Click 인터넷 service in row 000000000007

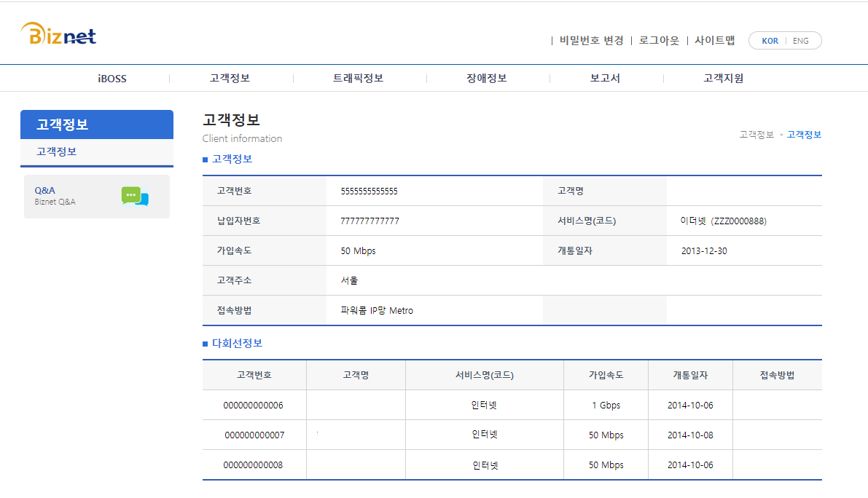[485, 435]
